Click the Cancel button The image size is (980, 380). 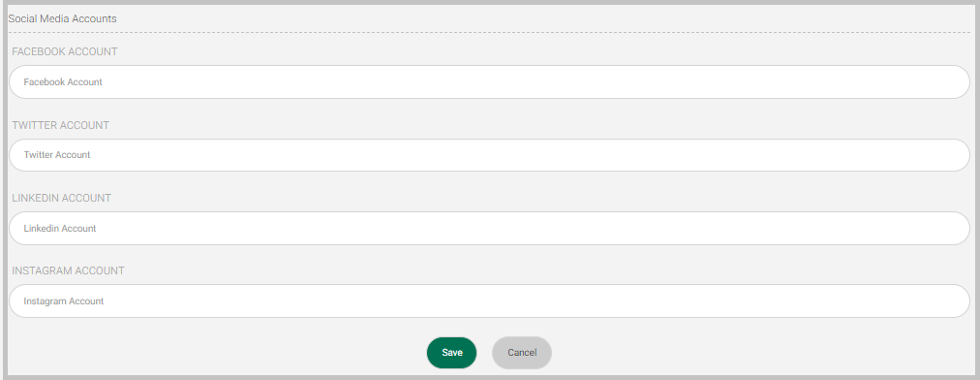522,353
